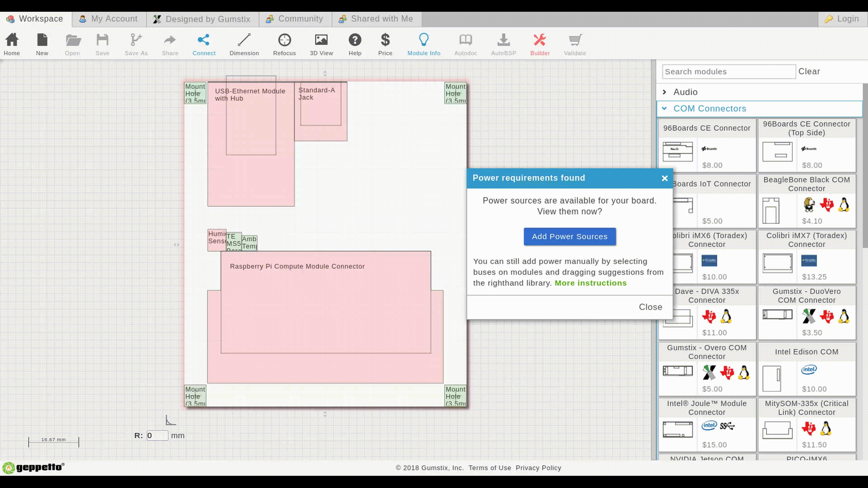Image resolution: width=868 pixels, height=488 pixels.
Task: Select the Community tab
Action: [300, 19]
